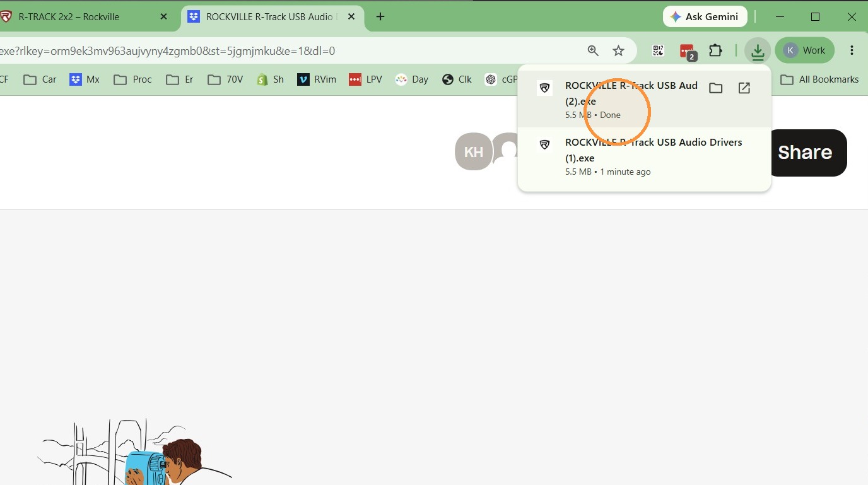
Task: Minimize the Chrome window
Action: 781,17
